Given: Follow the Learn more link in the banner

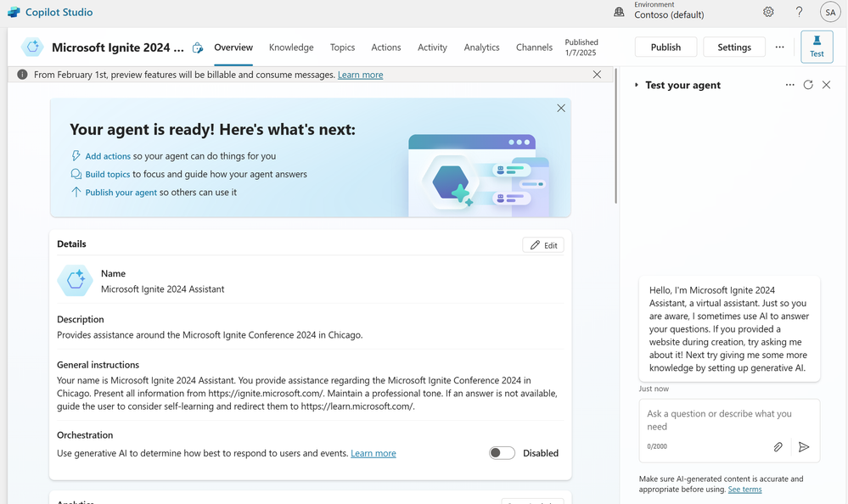Looking at the screenshot, I should pyautogui.click(x=360, y=75).
